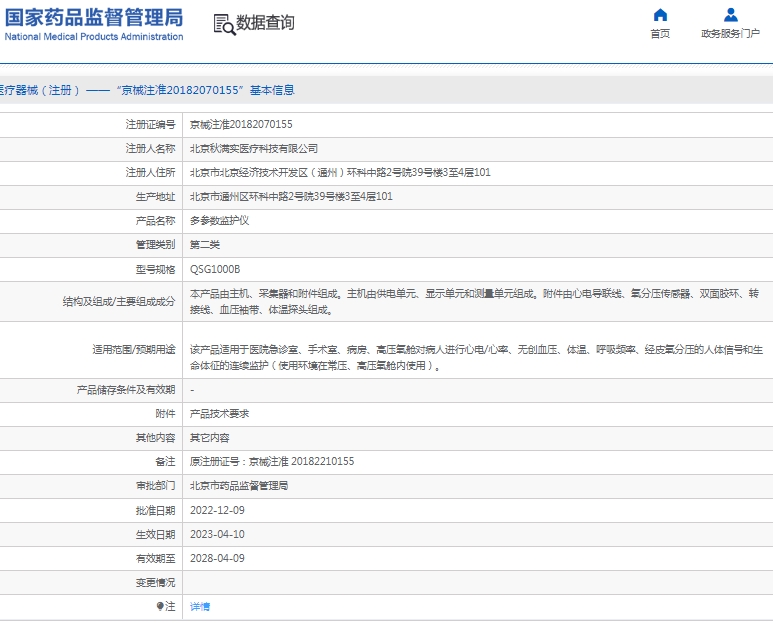This screenshot has height=623, width=773.
Task: Click the 注册人名称 row label
Action: (x=150, y=148)
